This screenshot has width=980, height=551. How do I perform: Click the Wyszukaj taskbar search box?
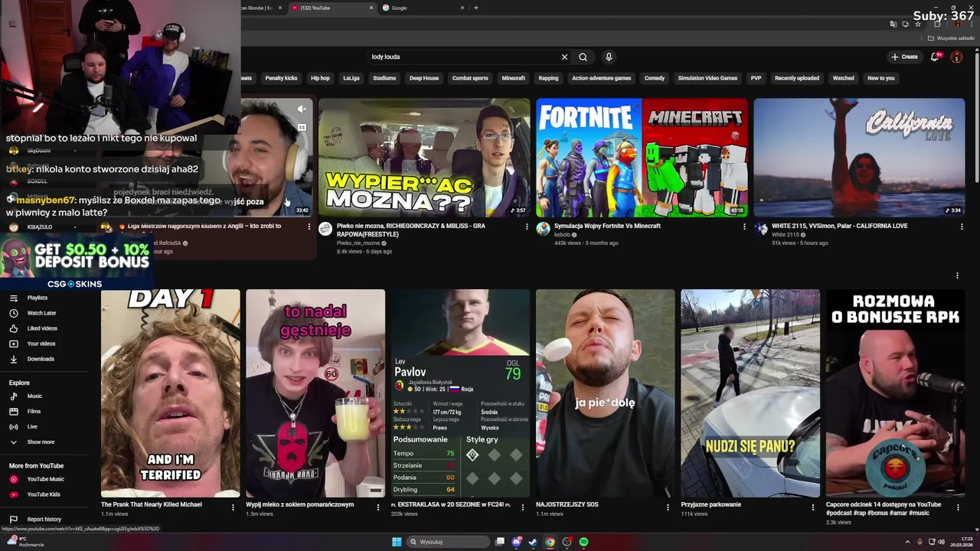(x=449, y=542)
